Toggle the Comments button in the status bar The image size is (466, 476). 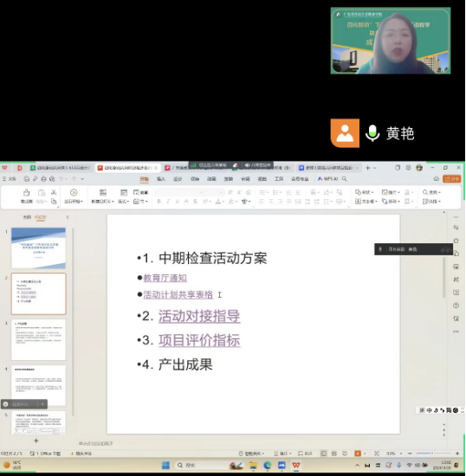click(x=305, y=453)
